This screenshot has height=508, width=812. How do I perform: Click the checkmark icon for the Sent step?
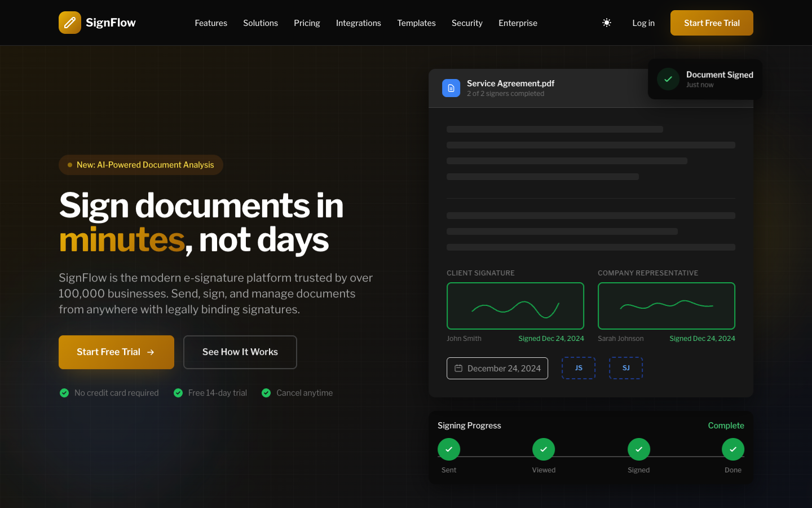(x=449, y=449)
